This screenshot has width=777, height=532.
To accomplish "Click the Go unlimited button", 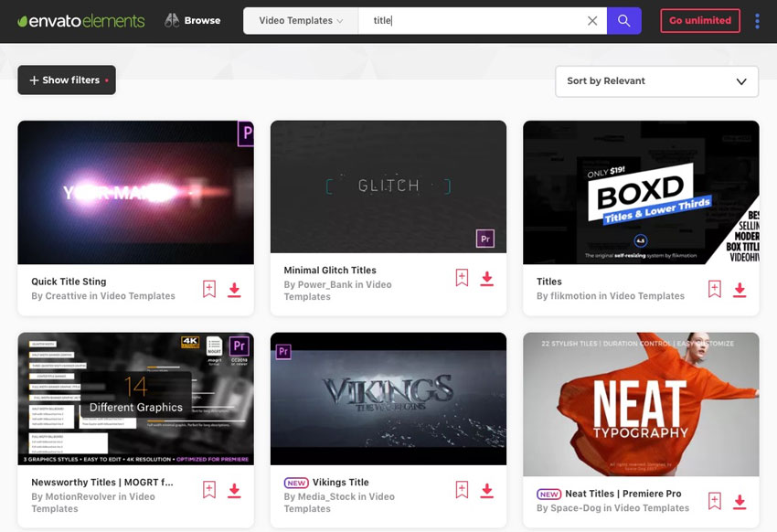I will coord(699,21).
